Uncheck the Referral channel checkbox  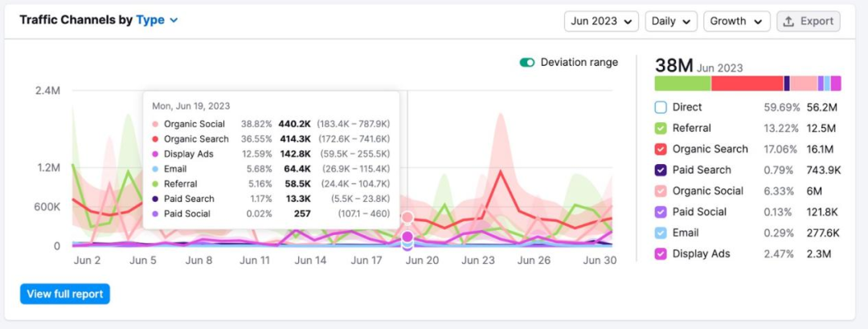click(661, 128)
